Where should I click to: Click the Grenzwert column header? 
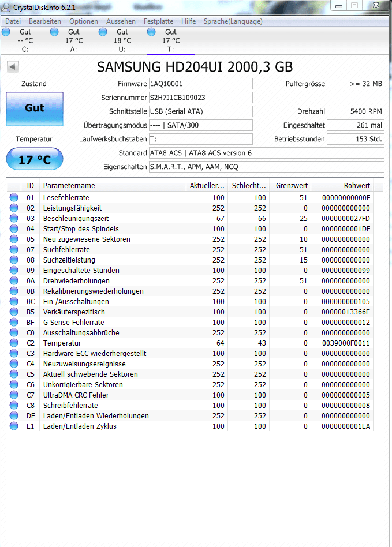(290, 186)
